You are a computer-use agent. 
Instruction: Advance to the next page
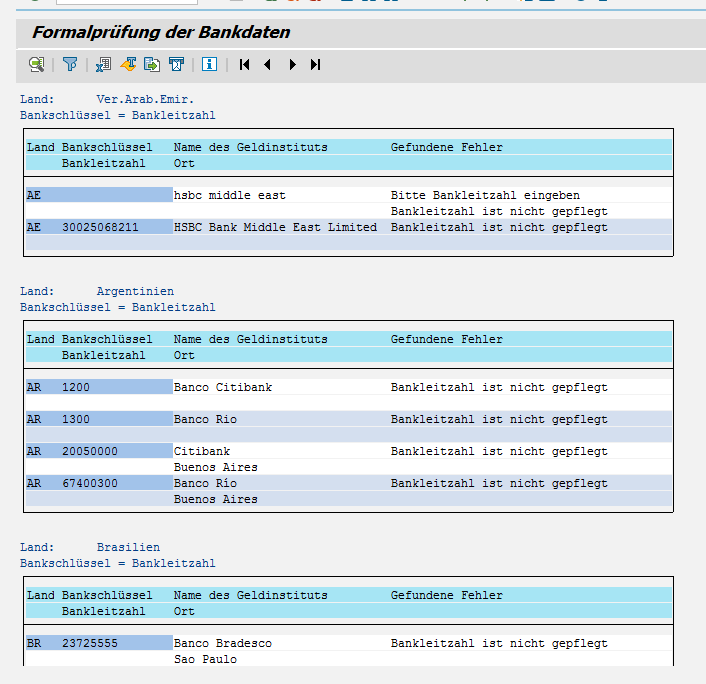(x=292, y=65)
